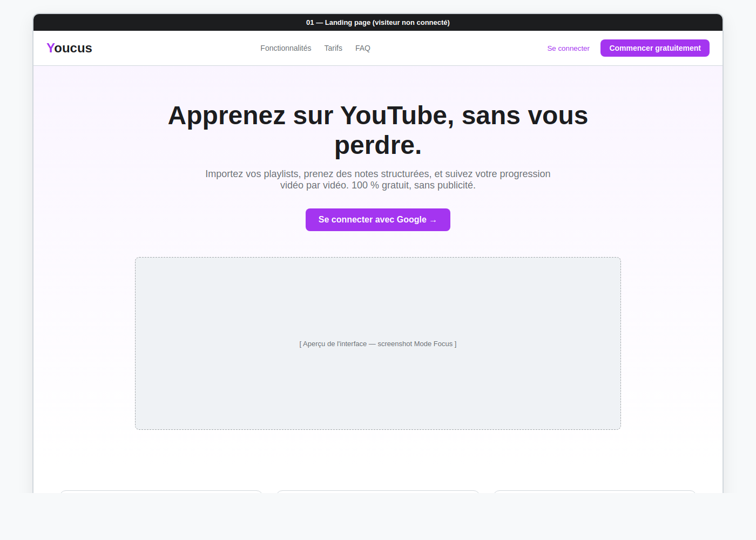
Task: Click the Mode Focus interface preview placeholder
Action: [x=378, y=343]
